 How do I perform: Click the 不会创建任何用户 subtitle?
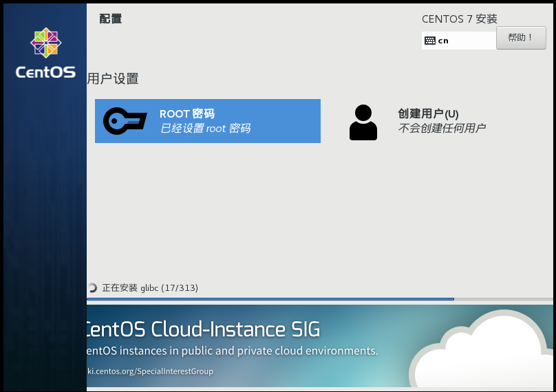click(442, 128)
